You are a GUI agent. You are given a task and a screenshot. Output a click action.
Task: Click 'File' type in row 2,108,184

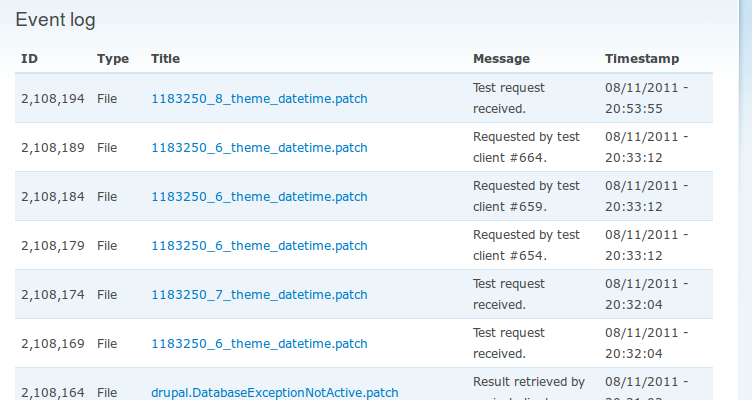(107, 197)
